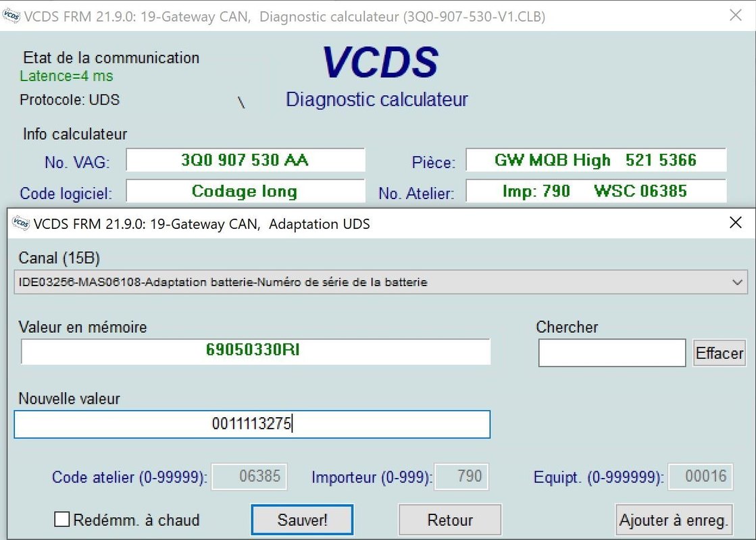Select the Valeur en mémoire field
Viewport: 756px width, 540px height.
point(255,351)
